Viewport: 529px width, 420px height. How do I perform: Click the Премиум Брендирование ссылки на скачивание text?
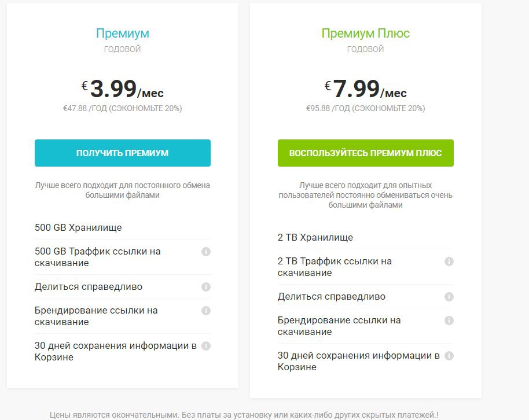tap(96, 316)
